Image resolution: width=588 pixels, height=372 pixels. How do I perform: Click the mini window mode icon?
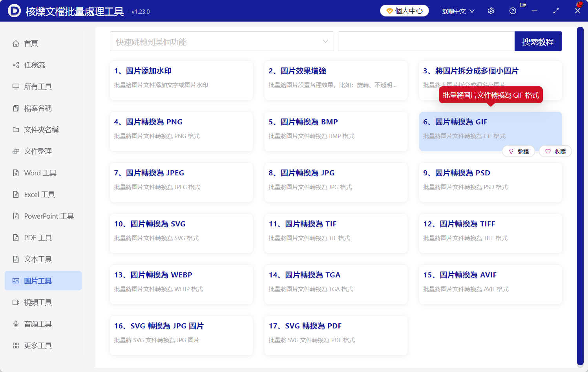[x=523, y=5]
